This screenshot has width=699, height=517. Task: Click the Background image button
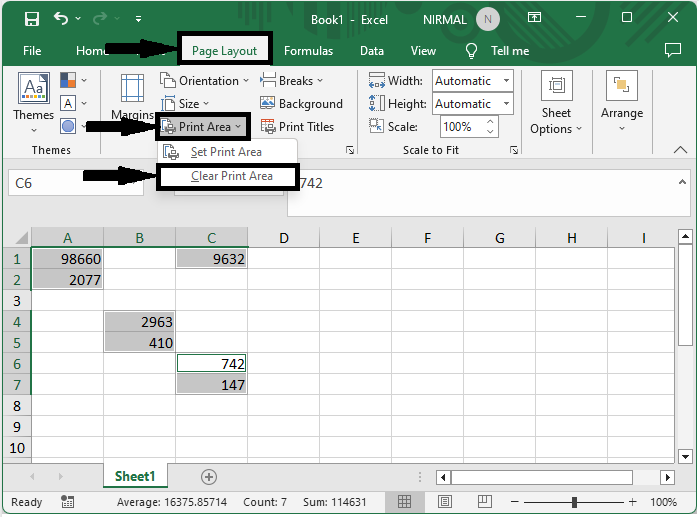pyautogui.click(x=301, y=104)
